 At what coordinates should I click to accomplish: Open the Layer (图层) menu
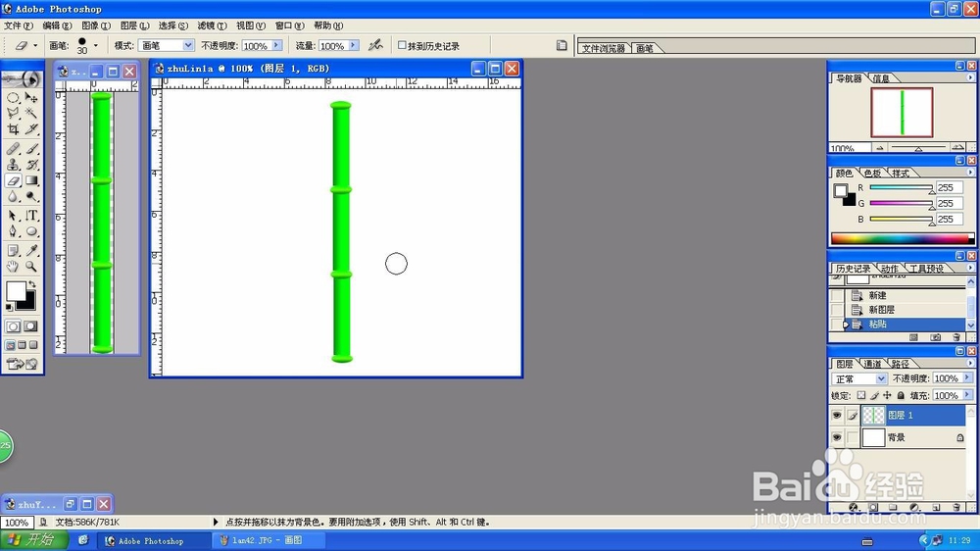point(134,25)
